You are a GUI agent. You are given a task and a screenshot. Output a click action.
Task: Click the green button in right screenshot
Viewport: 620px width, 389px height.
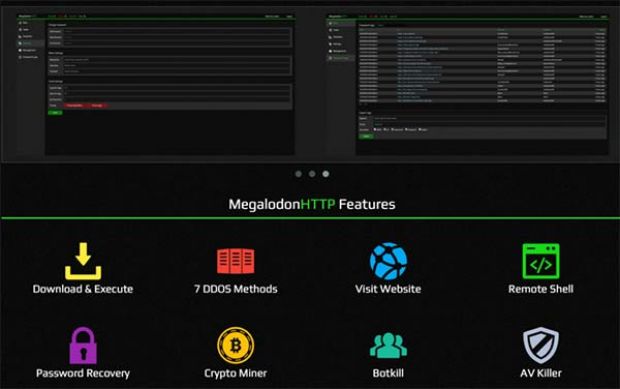tap(366, 136)
